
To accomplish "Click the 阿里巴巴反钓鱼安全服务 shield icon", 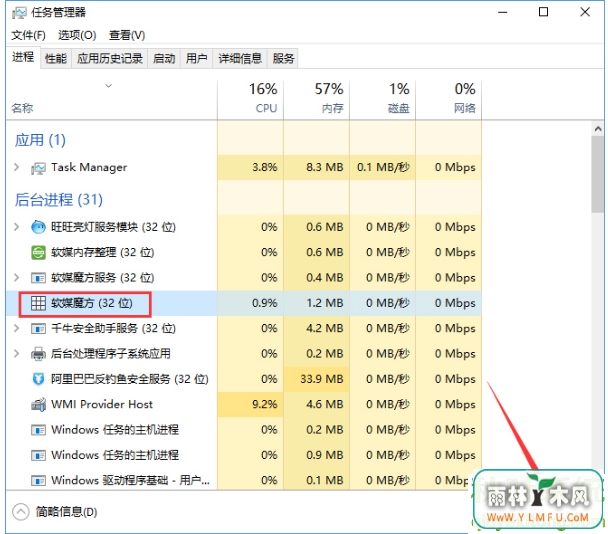I will [38, 379].
